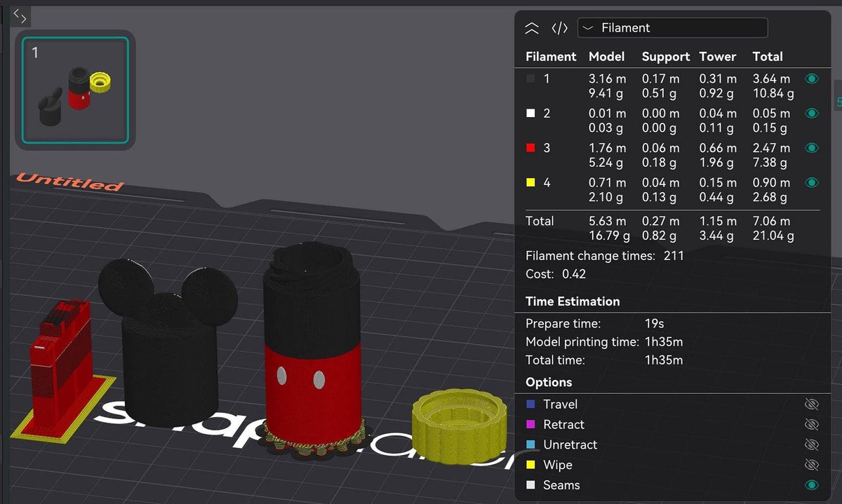842x504 pixels.
Task: Click the blue Travel color swatch
Action: point(530,404)
